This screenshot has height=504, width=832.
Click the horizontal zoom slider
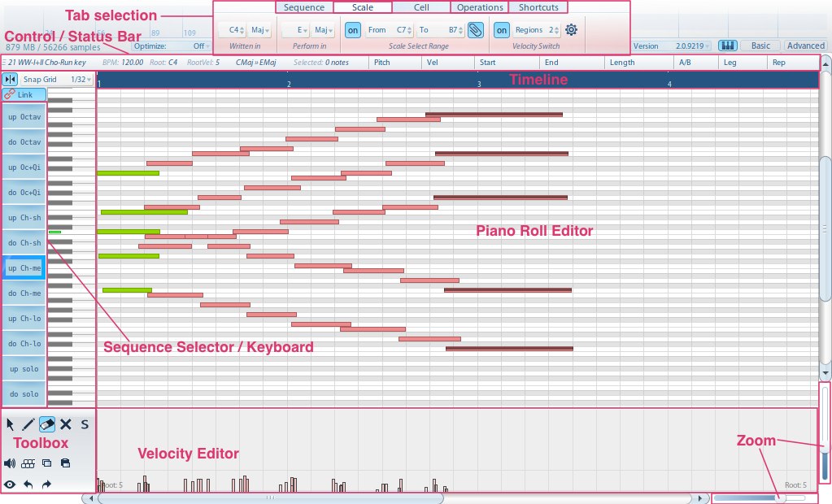pos(759,498)
